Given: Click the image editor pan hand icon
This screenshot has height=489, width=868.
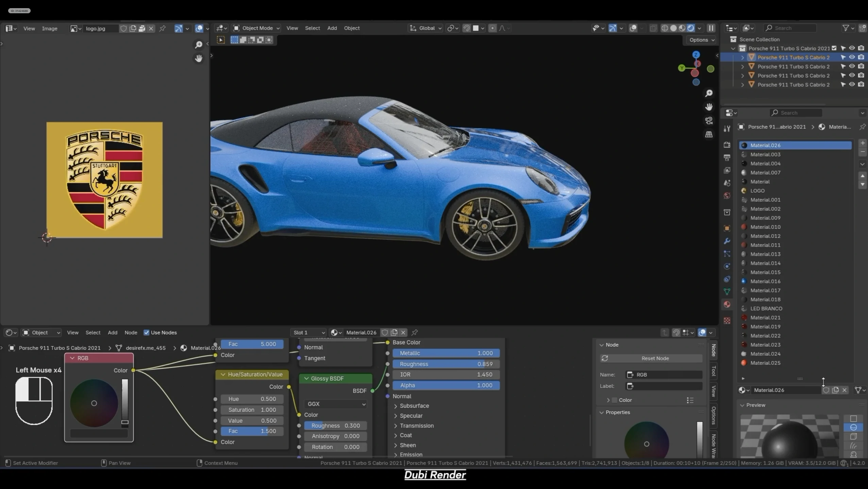Looking at the screenshot, I should click(x=199, y=58).
